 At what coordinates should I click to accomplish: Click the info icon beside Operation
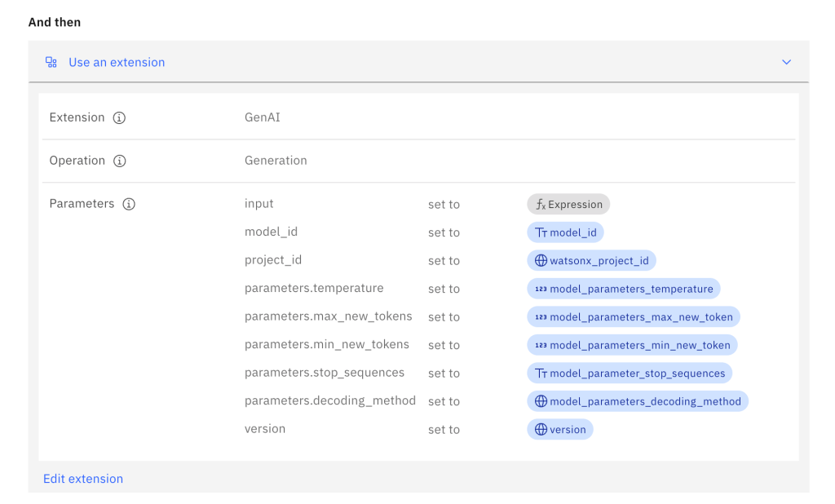tap(120, 161)
